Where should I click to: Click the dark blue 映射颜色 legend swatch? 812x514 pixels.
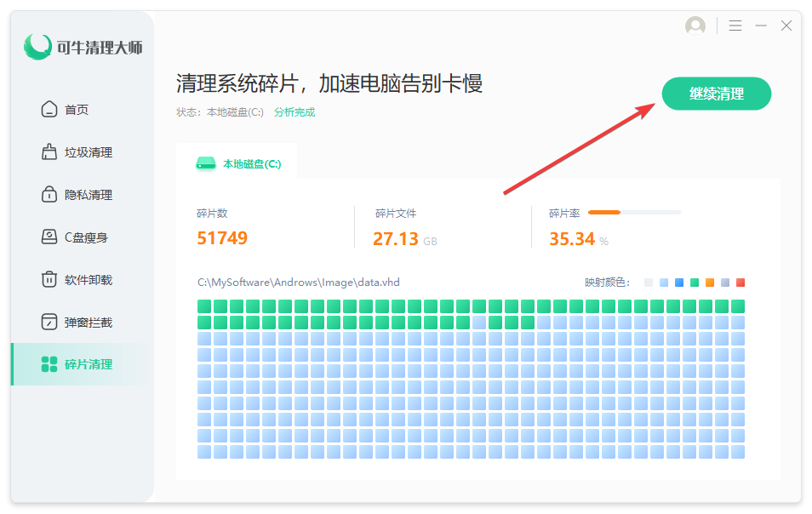[679, 283]
